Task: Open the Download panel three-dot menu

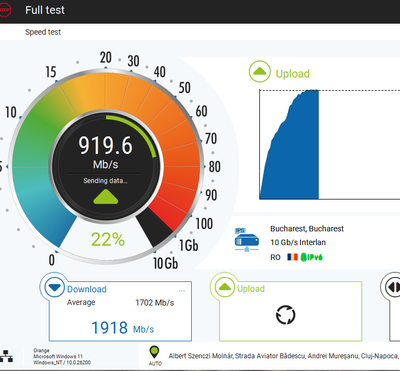Action: tap(182, 291)
